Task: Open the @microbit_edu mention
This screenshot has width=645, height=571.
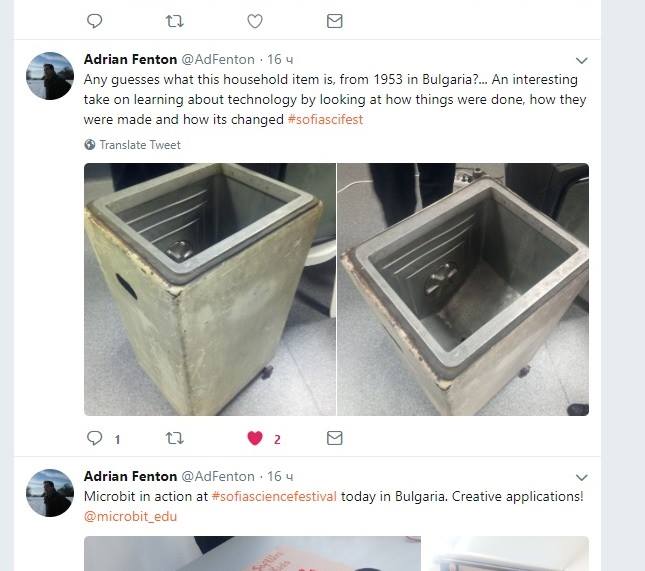Action: 130,516
